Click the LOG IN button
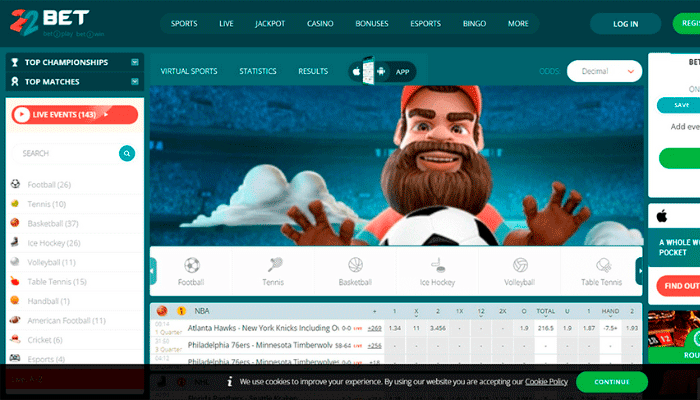700x400 pixels. (x=625, y=24)
